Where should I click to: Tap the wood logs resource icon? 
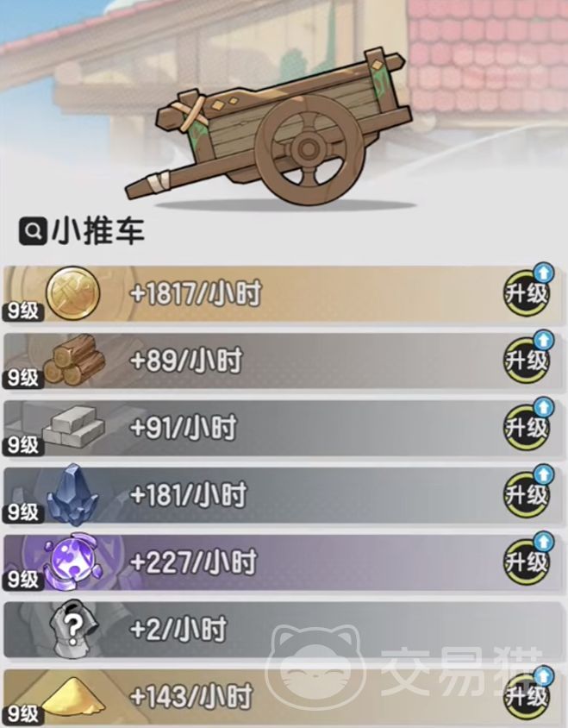click(74, 360)
